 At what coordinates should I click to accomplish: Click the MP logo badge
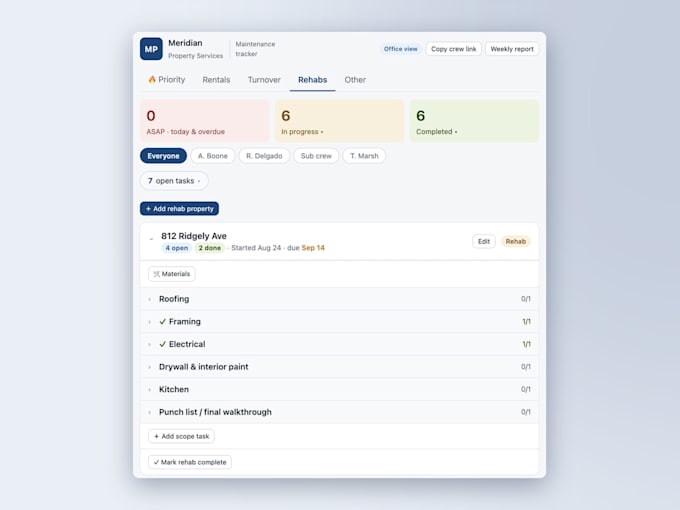pyautogui.click(x=151, y=49)
